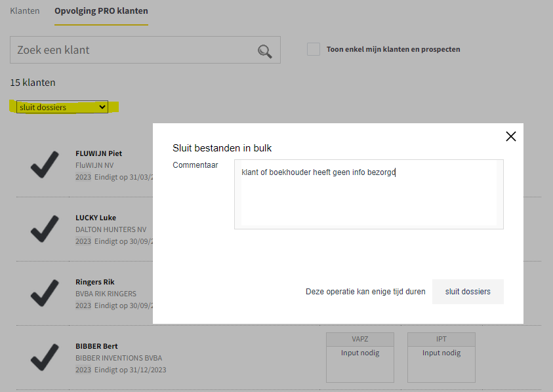This screenshot has height=392, width=553.
Task: Open client name LUCKY Luke
Action: point(96,218)
